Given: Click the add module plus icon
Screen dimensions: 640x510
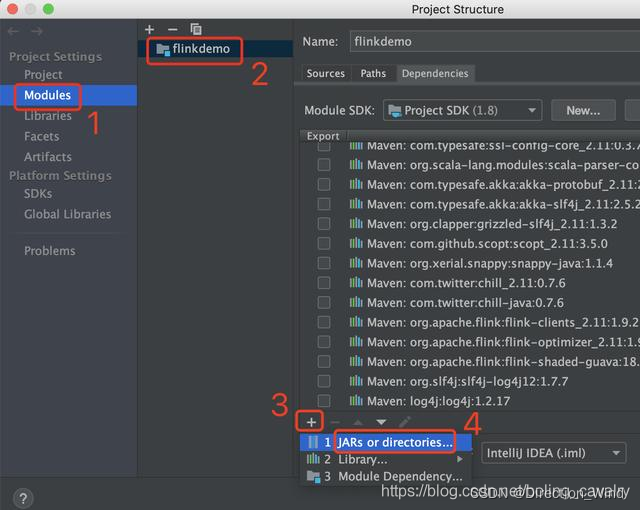Looking at the screenshot, I should (x=149, y=29).
